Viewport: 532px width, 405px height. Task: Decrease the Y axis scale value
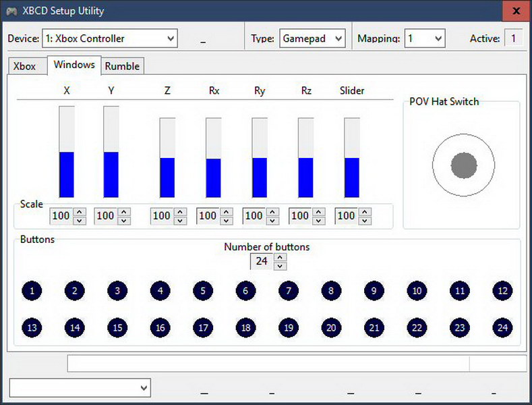[x=124, y=221]
